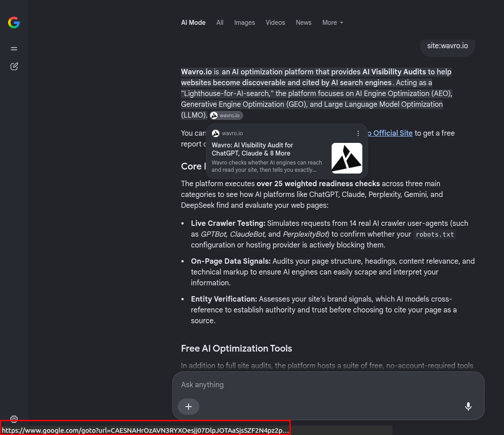The image size is (504, 435).
Task: Open settings via the gear icon
Action: point(14,419)
